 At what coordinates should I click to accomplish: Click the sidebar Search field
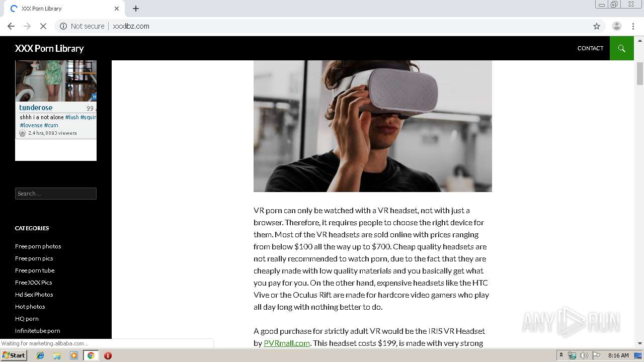click(x=56, y=194)
